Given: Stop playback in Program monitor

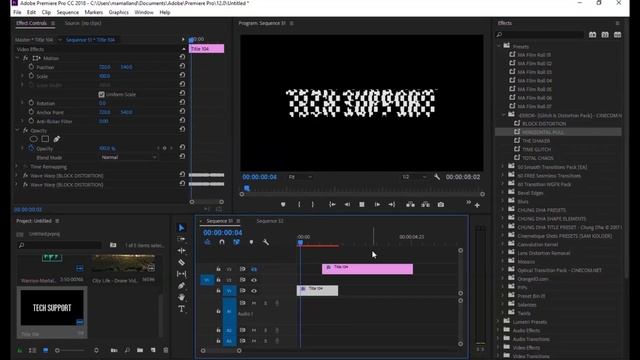Looking at the screenshot, I should coord(362,204).
